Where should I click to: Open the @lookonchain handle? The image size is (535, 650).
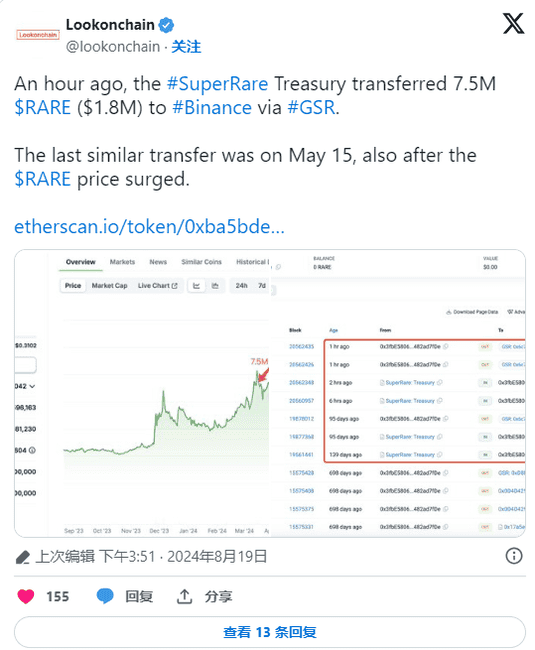[113, 47]
